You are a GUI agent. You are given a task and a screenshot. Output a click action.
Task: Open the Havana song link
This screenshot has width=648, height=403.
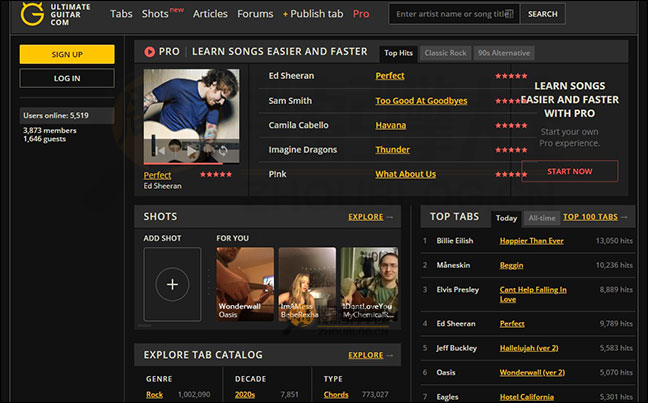tap(391, 125)
